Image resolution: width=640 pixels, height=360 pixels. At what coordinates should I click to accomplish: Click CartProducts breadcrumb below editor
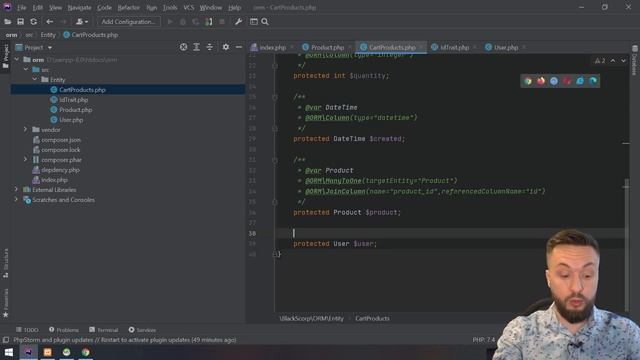372,318
